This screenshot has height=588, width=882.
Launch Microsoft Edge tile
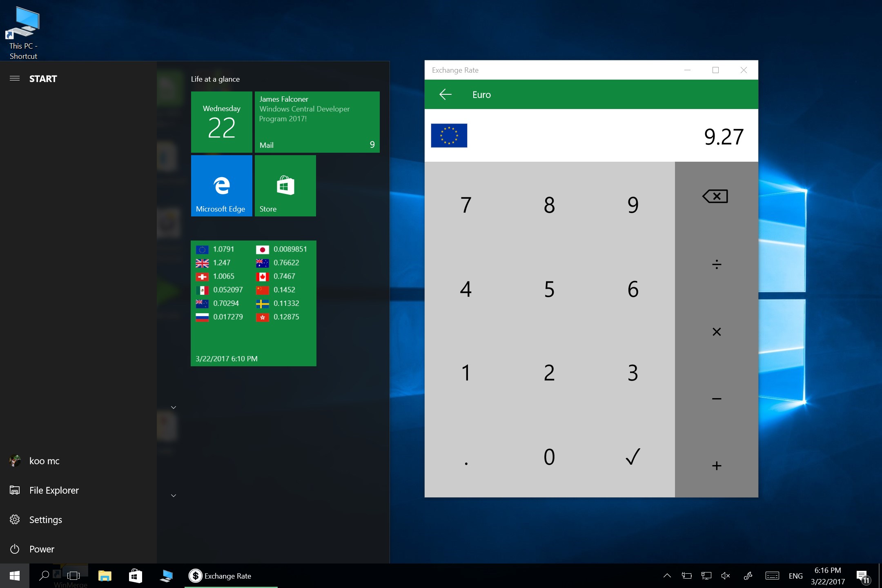(x=221, y=186)
